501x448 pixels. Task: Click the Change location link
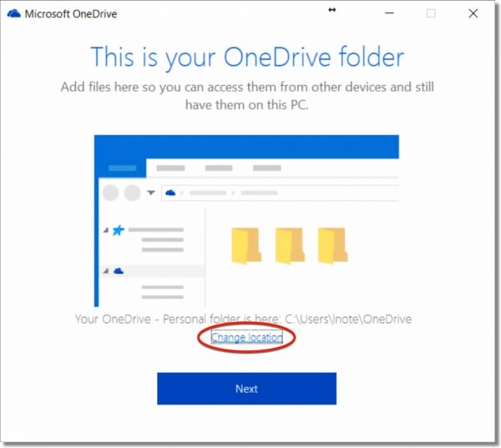[x=246, y=337]
